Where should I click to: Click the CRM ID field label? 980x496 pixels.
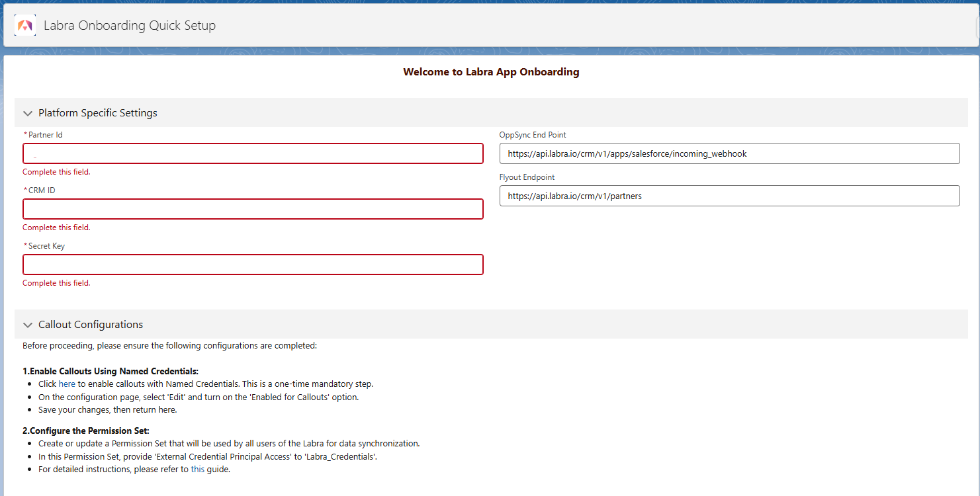tap(42, 190)
